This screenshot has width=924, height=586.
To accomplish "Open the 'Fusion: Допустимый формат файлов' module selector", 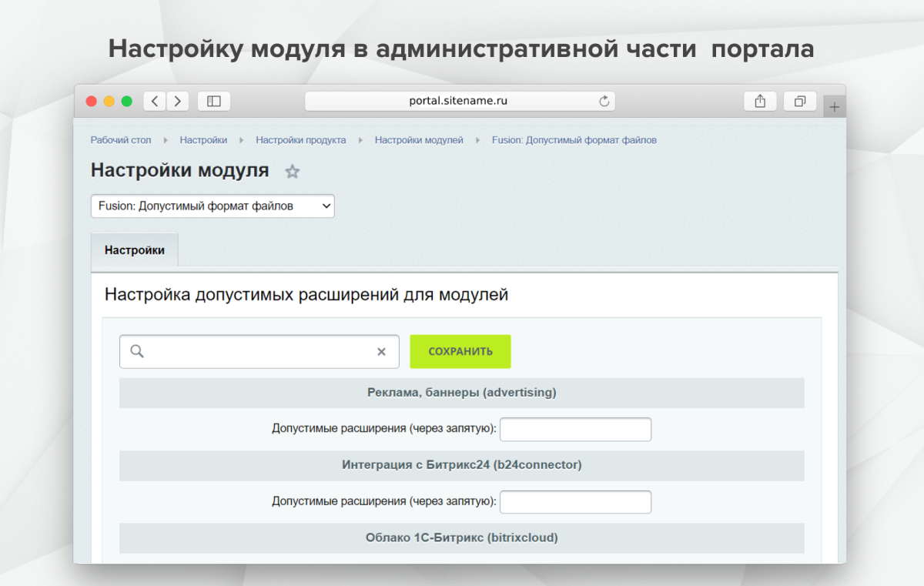I will [x=213, y=206].
